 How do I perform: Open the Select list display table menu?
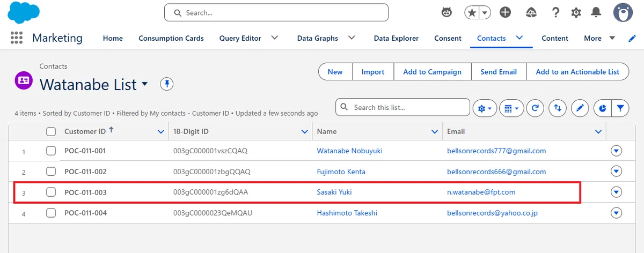[x=511, y=108]
